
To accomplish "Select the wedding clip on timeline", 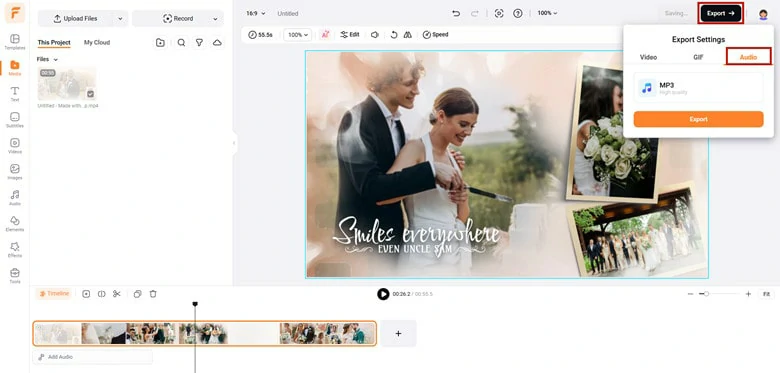I will pos(204,333).
